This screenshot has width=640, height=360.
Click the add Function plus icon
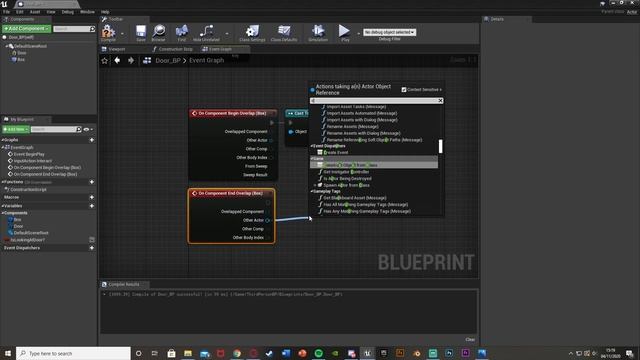click(92, 182)
